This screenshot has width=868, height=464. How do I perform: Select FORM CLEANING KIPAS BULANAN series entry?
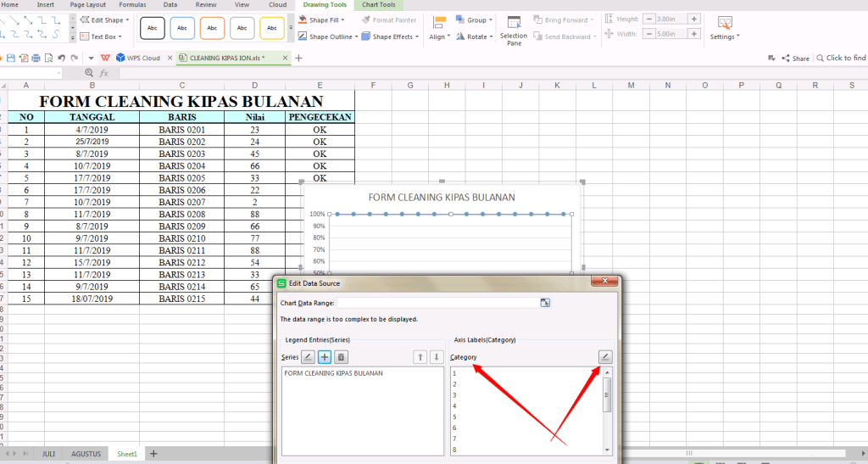(333, 373)
